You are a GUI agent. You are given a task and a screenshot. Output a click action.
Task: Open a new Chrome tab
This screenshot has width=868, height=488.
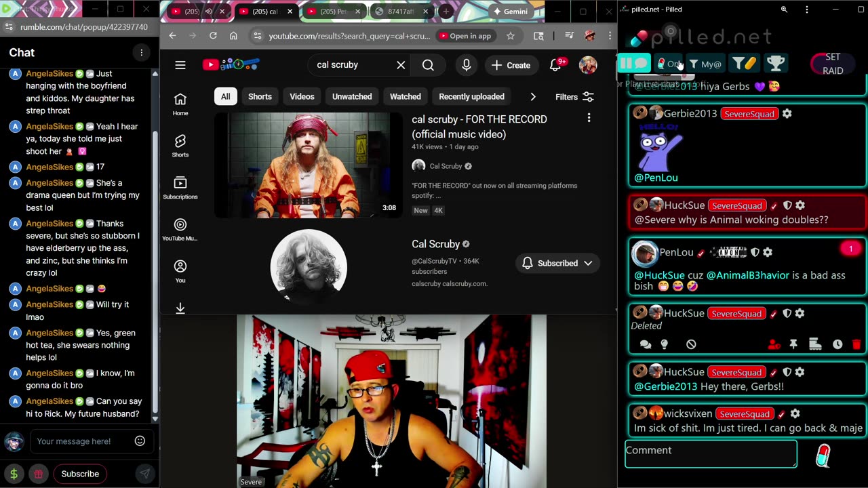click(x=446, y=12)
